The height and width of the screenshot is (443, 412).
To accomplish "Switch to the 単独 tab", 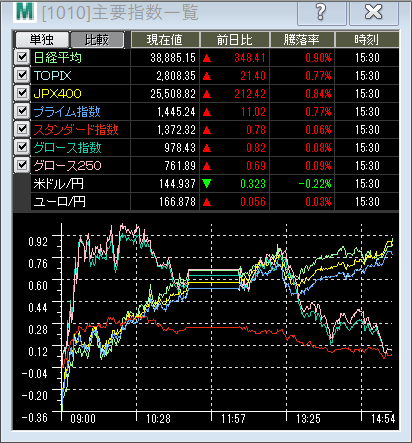I will pyautogui.click(x=42, y=40).
